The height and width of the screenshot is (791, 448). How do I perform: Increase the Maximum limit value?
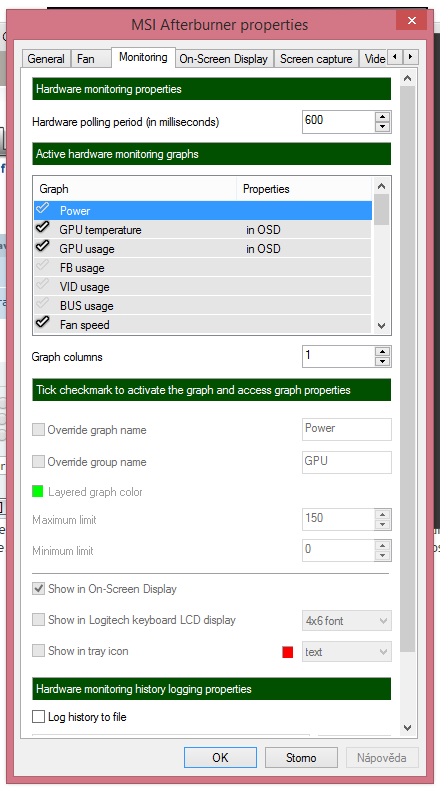click(x=383, y=514)
